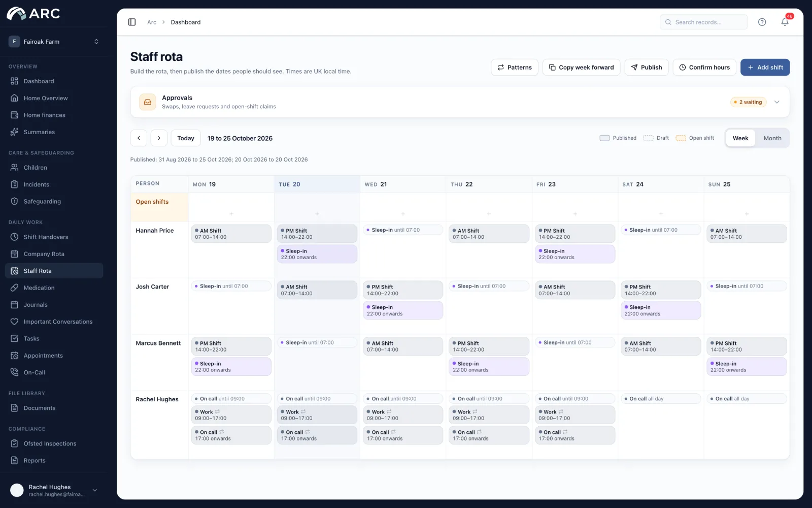
Task: Open Hannah Price's Monday AM Shift
Action: tap(231, 234)
